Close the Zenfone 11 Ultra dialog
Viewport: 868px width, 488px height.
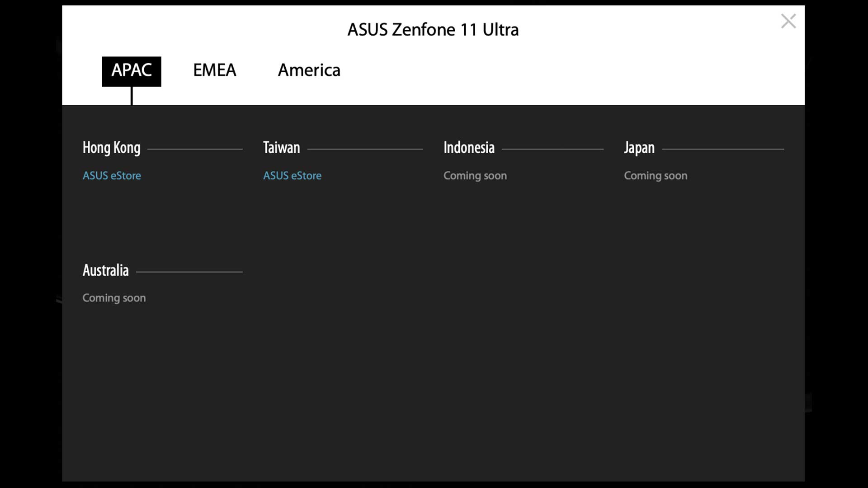point(788,21)
